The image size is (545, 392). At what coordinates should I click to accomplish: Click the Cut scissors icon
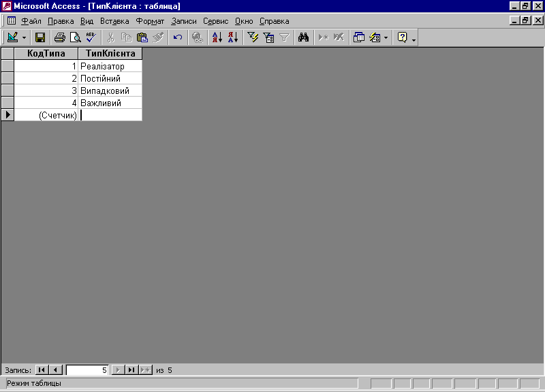coord(110,37)
